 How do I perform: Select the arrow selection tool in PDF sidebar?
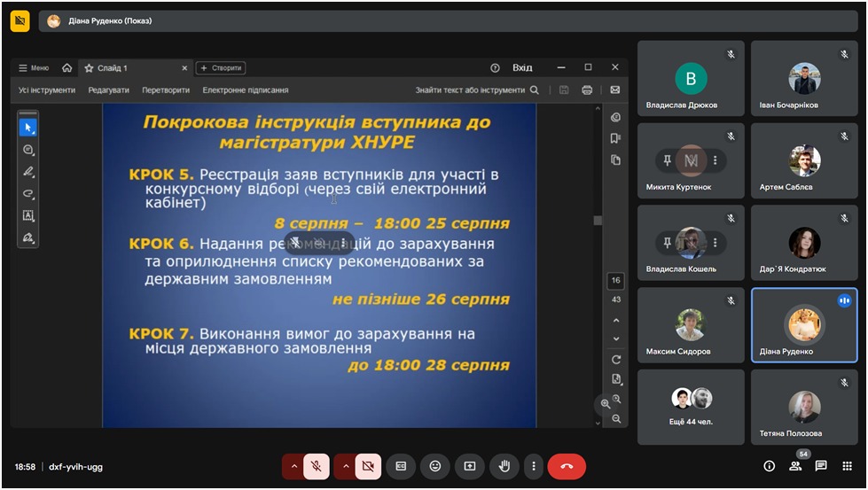pyautogui.click(x=28, y=128)
